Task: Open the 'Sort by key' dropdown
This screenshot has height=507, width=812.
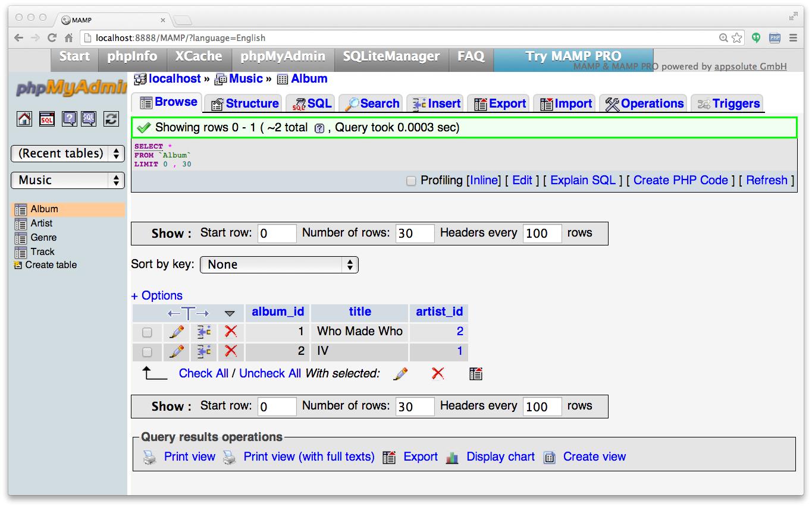Action: pyautogui.click(x=280, y=264)
